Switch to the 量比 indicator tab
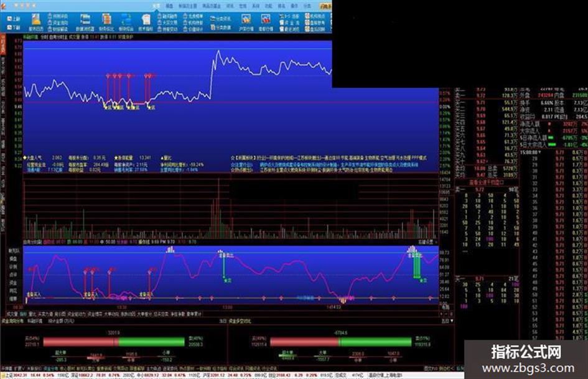The height and width of the screenshot is (379, 588). (32, 314)
